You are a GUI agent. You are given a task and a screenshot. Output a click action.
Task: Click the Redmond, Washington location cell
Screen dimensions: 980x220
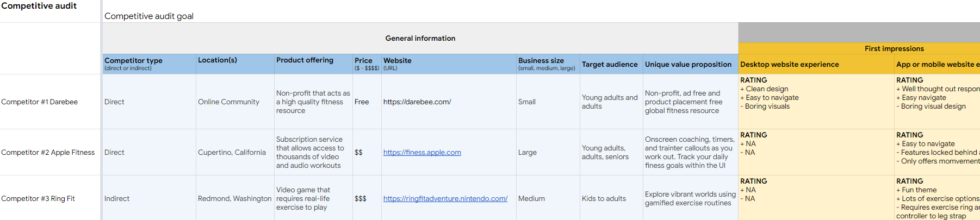pyautogui.click(x=234, y=199)
